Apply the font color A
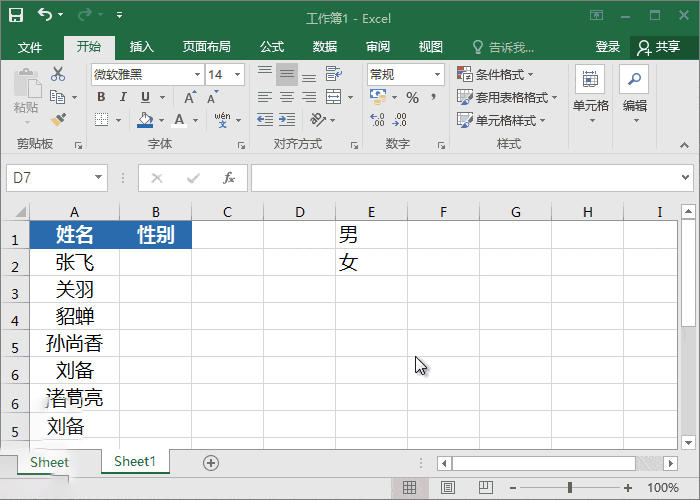Viewport: 700px width, 500px height. (x=179, y=120)
